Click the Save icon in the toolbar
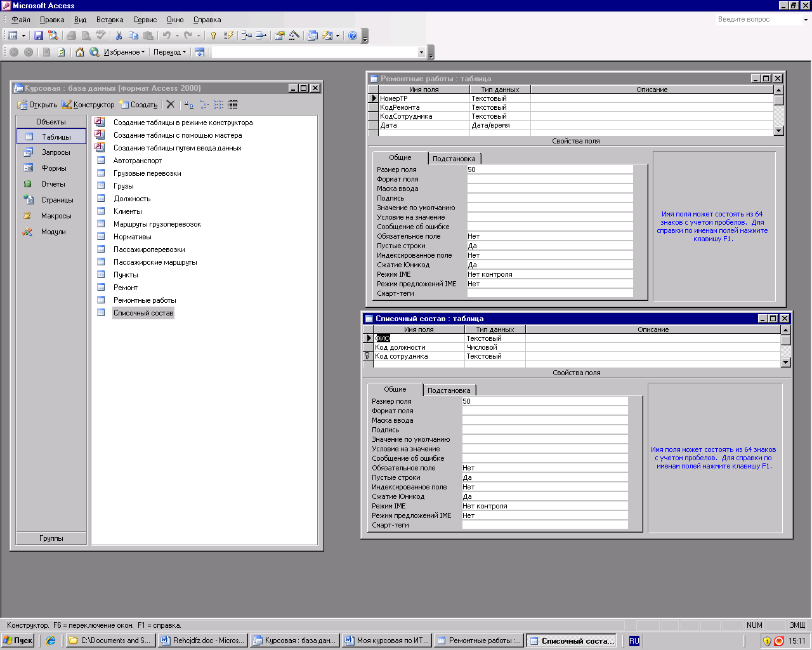812x650 pixels. (x=38, y=36)
